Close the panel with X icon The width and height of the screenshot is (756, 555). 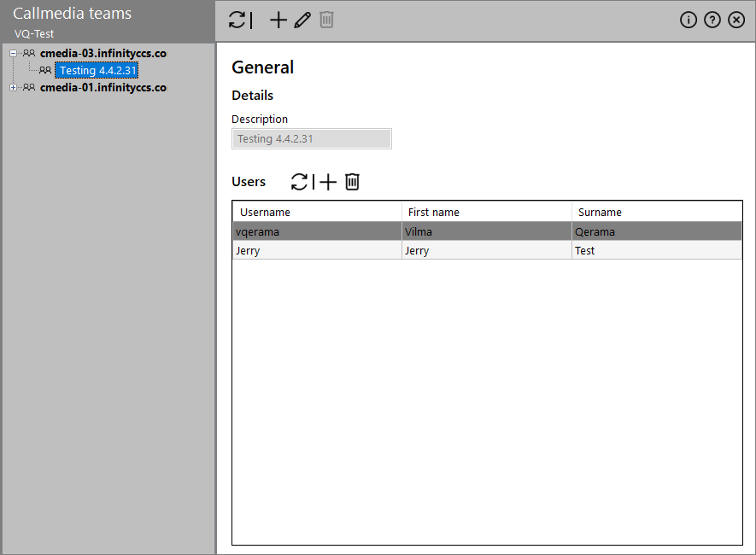[736, 20]
